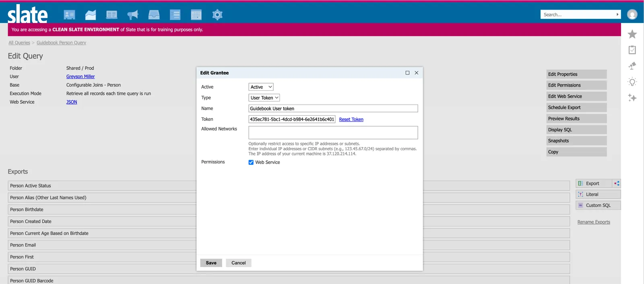Screen dimensions: 644x284
Task: Click the Rename Exports link
Action: tap(594, 222)
